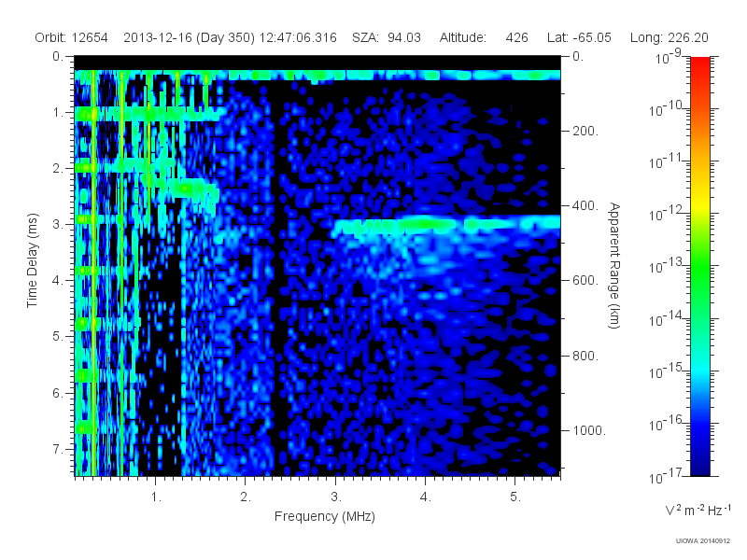Click the 3. tick on the frequency axis
This screenshot has height=560, width=747.
click(336, 497)
